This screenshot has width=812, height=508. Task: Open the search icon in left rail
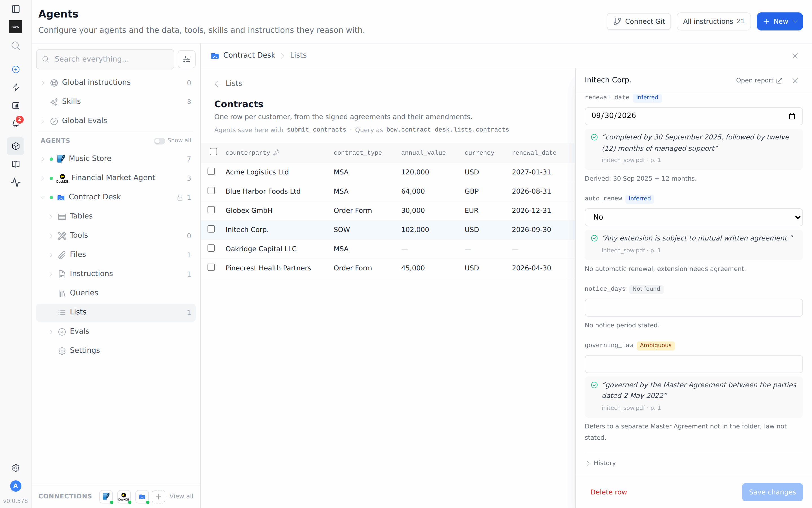[16, 45]
